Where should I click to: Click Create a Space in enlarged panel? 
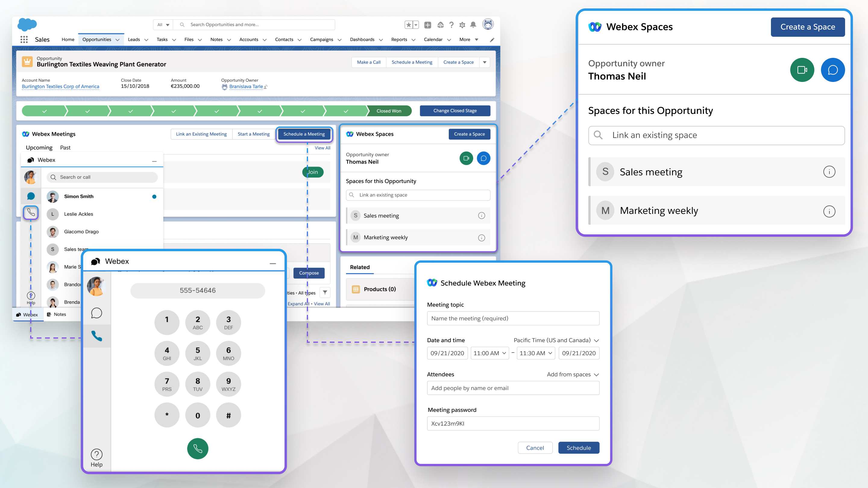click(x=808, y=27)
